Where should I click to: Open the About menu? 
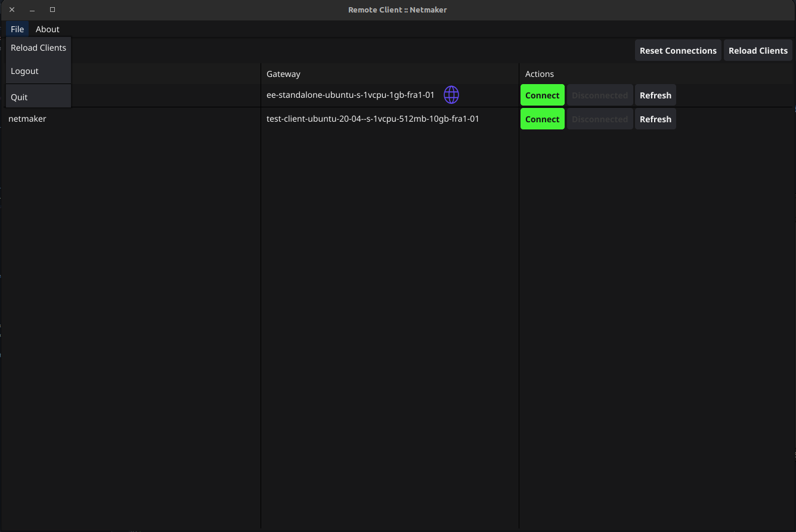pyautogui.click(x=48, y=29)
